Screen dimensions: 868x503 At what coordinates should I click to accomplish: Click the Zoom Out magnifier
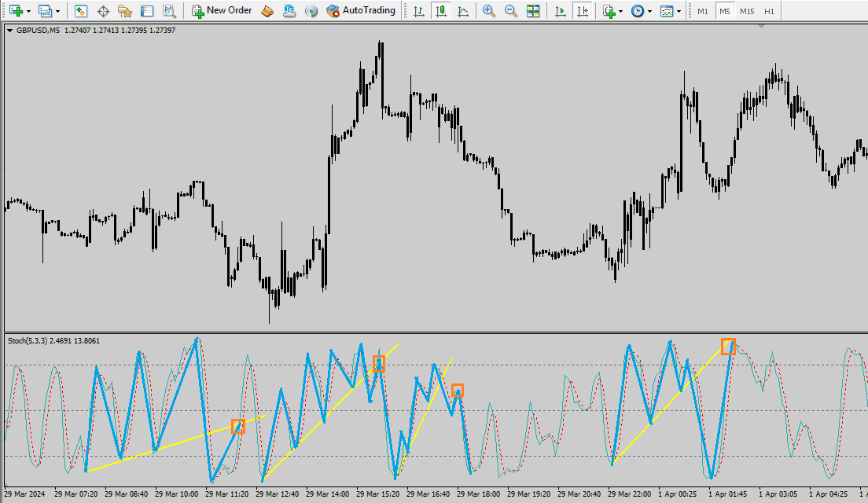[x=511, y=11]
